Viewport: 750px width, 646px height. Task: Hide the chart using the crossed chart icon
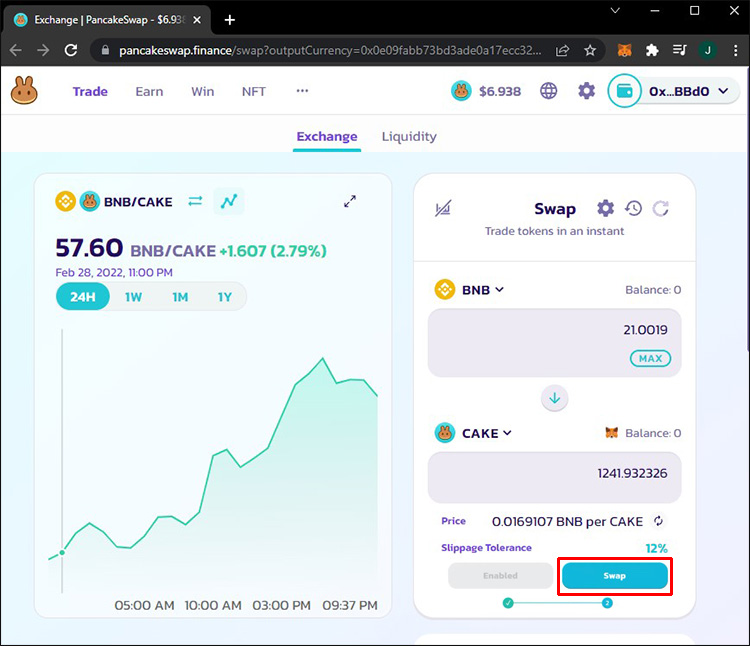pyautogui.click(x=443, y=208)
